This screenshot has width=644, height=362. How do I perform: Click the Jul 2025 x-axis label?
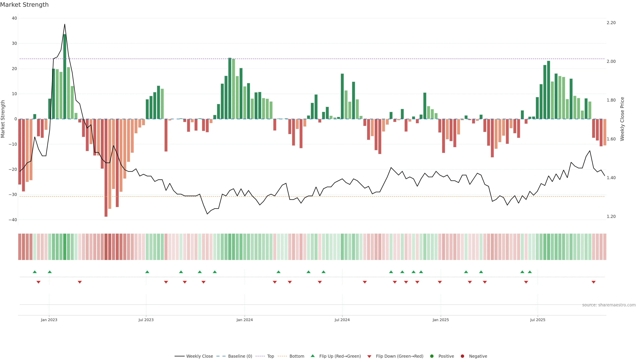[538, 320]
